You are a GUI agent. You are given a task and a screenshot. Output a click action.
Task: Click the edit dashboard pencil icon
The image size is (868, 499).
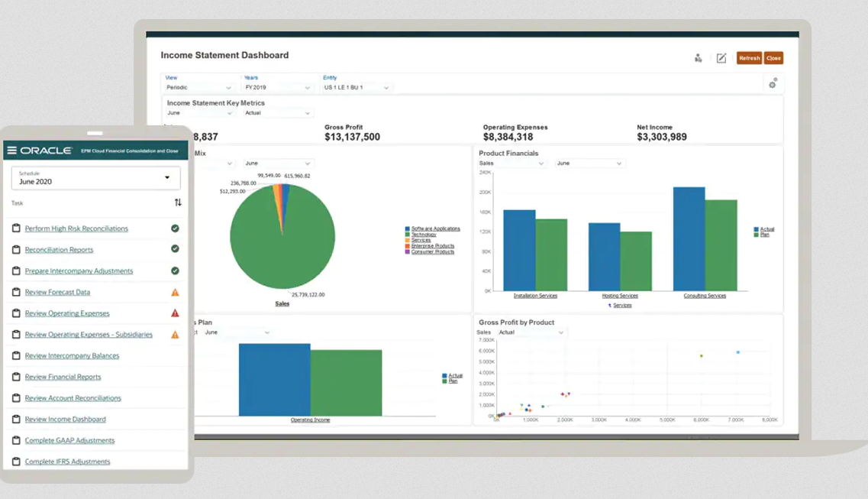pos(721,57)
